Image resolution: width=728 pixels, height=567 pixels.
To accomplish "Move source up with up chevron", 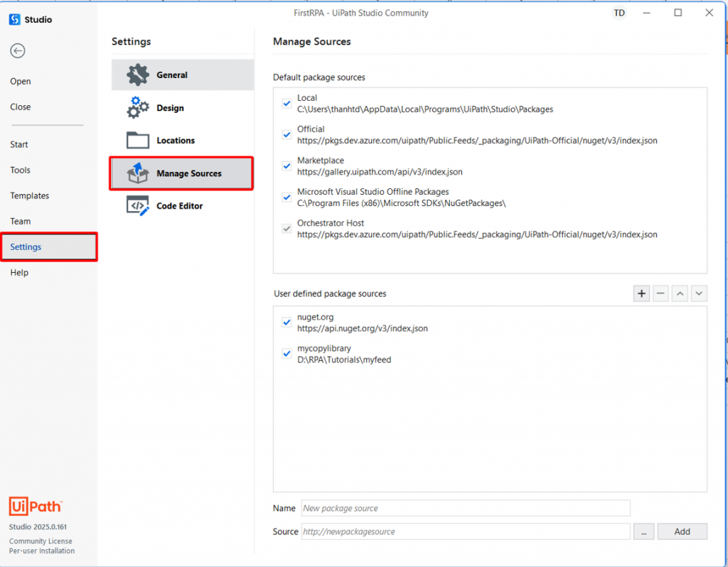I will (x=680, y=293).
